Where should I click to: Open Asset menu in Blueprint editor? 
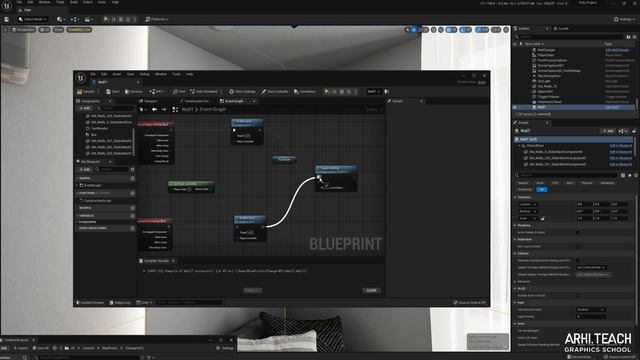click(117, 74)
